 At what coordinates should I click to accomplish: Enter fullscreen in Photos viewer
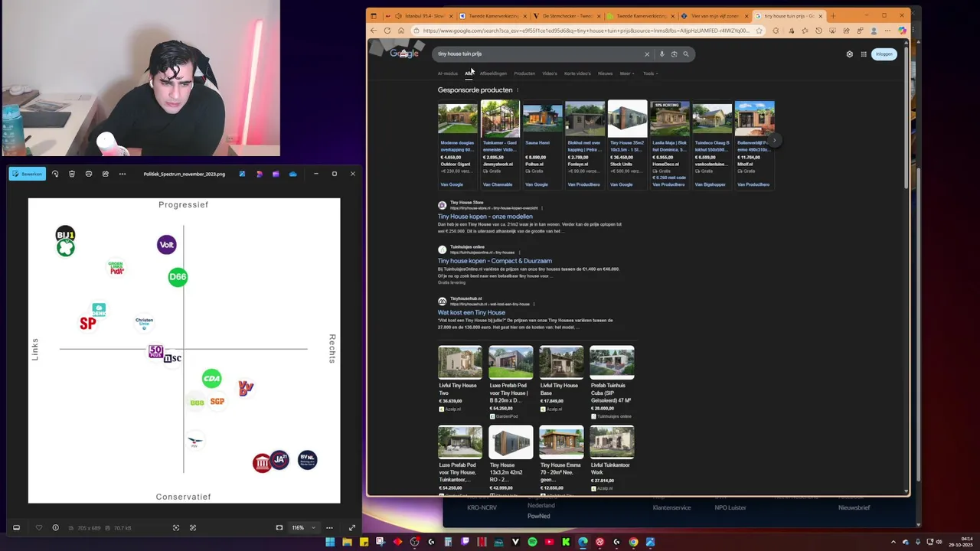click(x=352, y=527)
